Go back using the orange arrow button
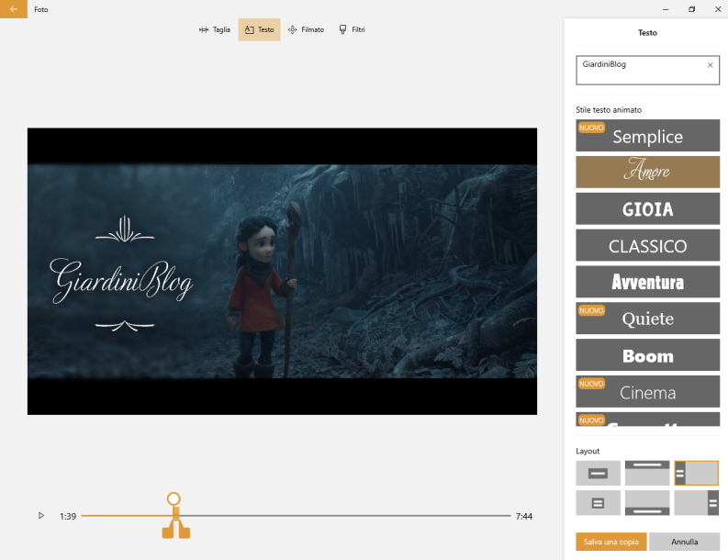 click(14, 9)
